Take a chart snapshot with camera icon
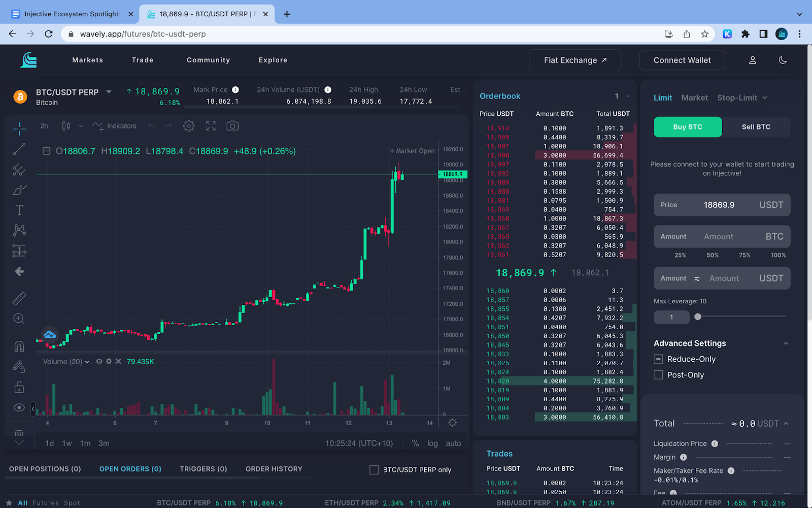This screenshot has height=508, width=812. (x=232, y=126)
